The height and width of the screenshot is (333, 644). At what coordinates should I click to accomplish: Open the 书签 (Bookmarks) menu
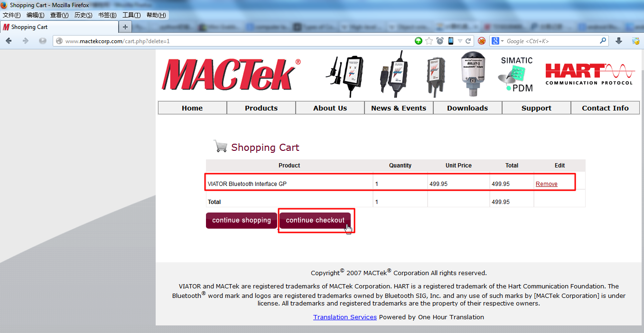107,15
